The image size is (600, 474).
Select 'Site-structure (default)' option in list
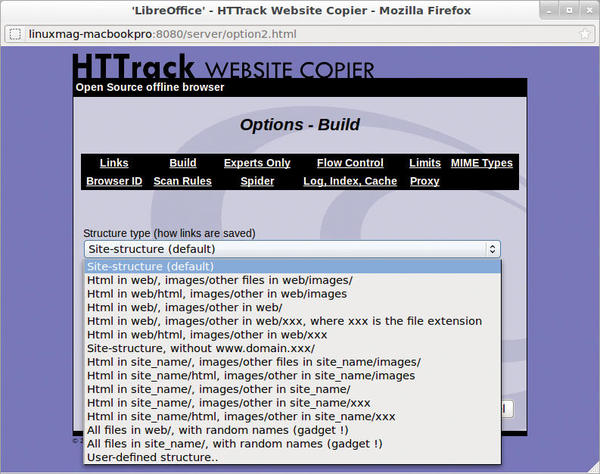pyautogui.click(x=292, y=266)
